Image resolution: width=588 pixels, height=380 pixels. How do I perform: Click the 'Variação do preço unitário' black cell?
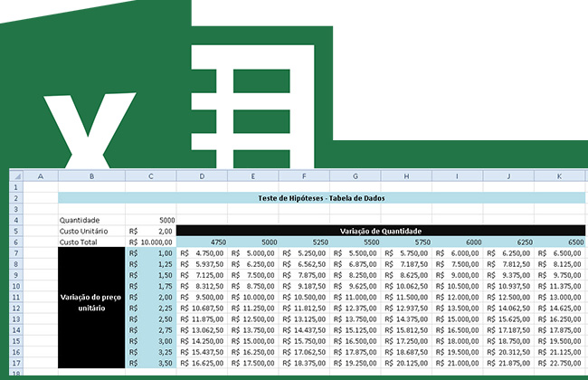pos(91,308)
